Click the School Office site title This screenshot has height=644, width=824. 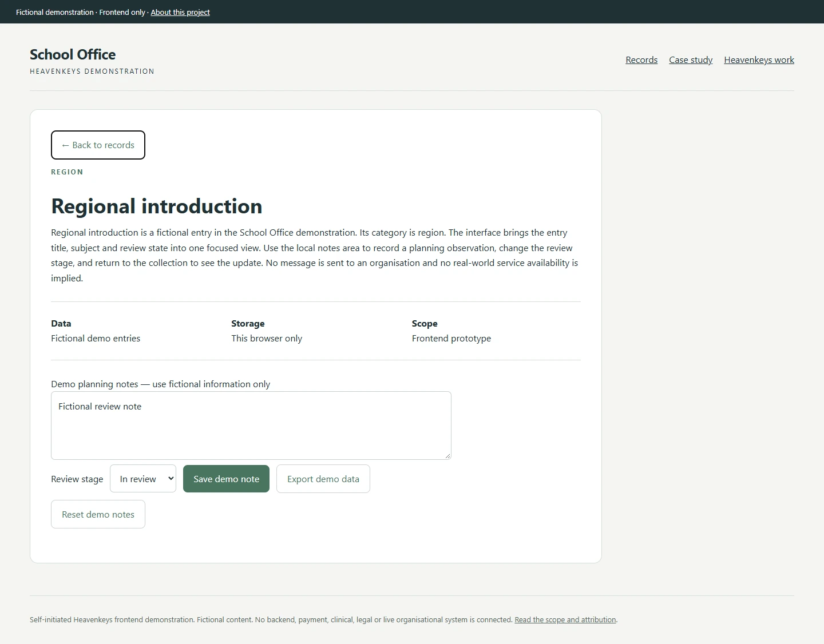pyautogui.click(x=73, y=54)
